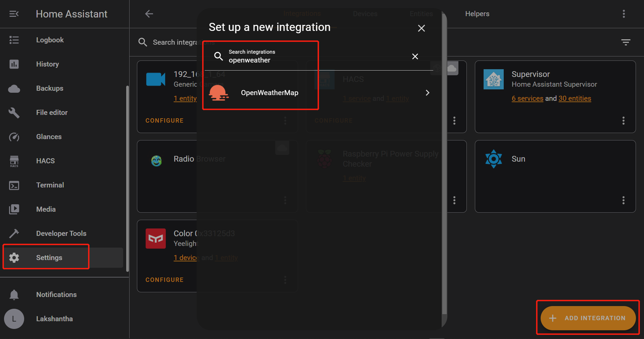Screen dimensions: 644x339
Task: Click the Generic Camera integration icon
Action: pyautogui.click(x=156, y=79)
